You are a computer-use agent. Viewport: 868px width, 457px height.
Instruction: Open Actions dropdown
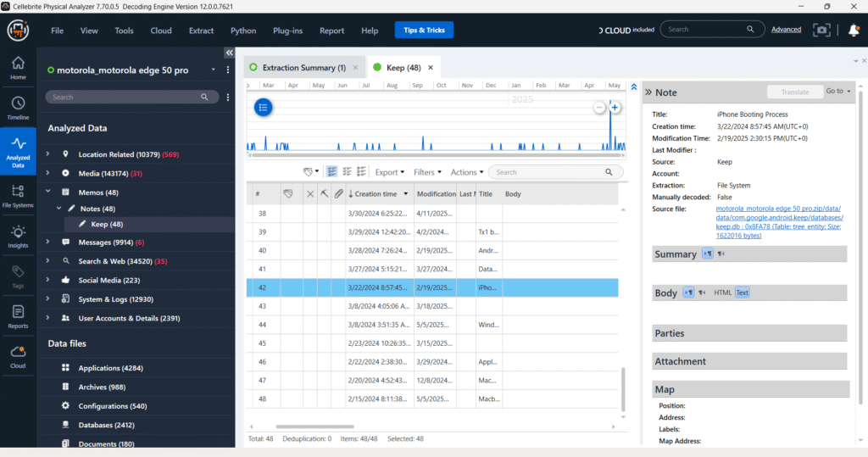pos(467,172)
